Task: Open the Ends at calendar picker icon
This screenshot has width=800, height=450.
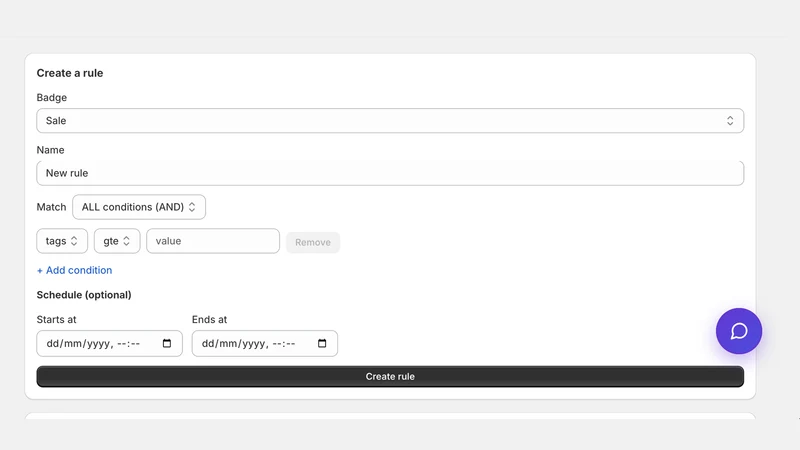Action: [322, 343]
